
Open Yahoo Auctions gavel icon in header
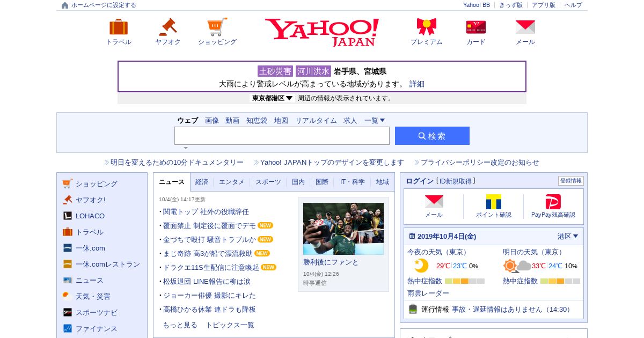point(167,27)
